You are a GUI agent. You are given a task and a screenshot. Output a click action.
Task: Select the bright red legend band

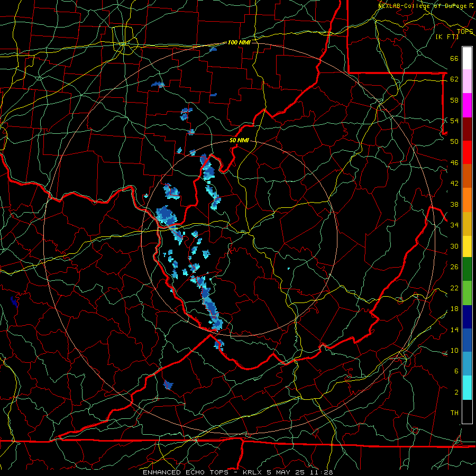(467, 152)
